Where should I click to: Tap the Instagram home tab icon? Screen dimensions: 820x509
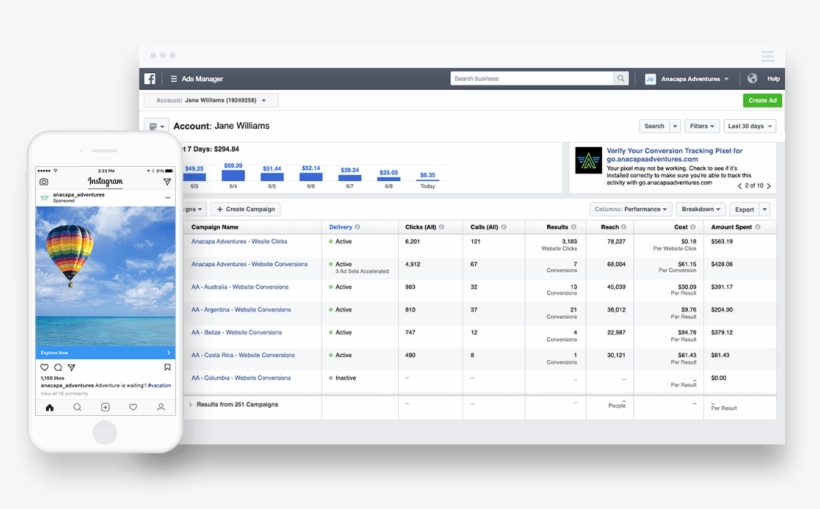(50, 407)
